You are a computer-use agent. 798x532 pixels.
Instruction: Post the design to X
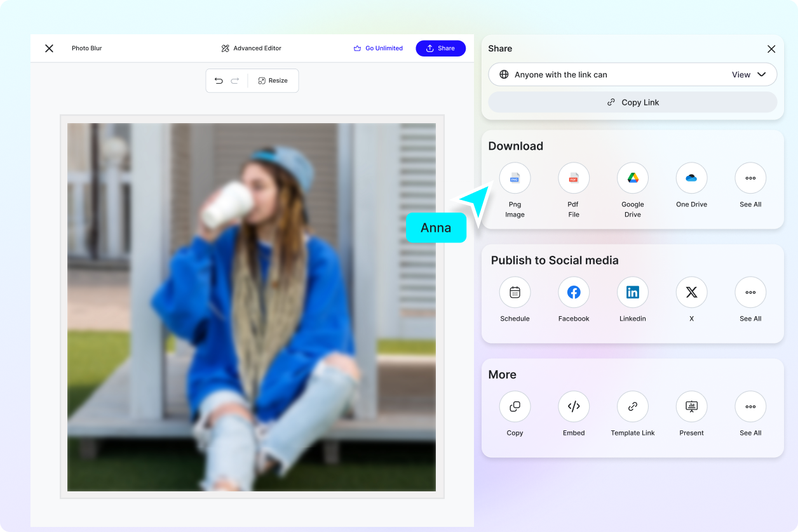691,292
